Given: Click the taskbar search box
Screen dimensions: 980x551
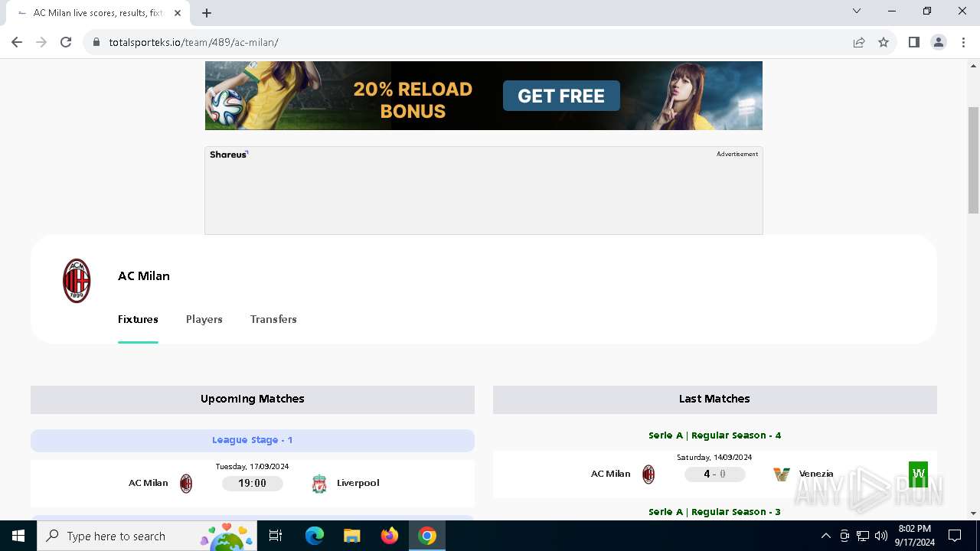Looking at the screenshot, I should [x=146, y=536].
